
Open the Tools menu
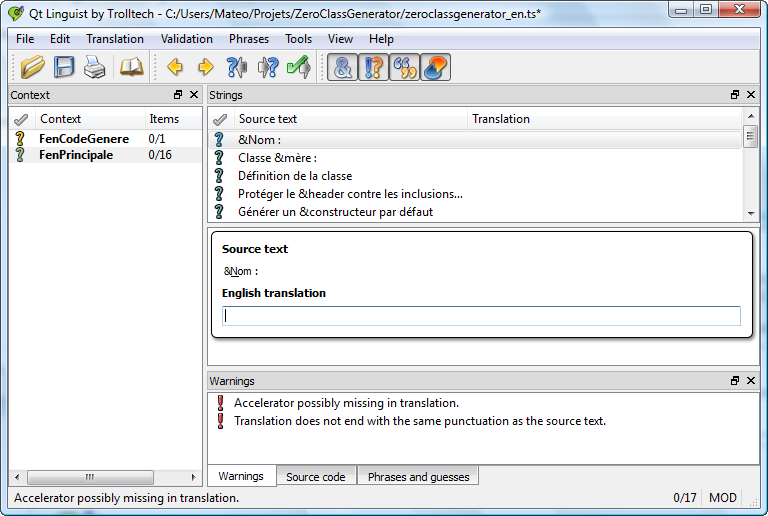pos(298,39)
